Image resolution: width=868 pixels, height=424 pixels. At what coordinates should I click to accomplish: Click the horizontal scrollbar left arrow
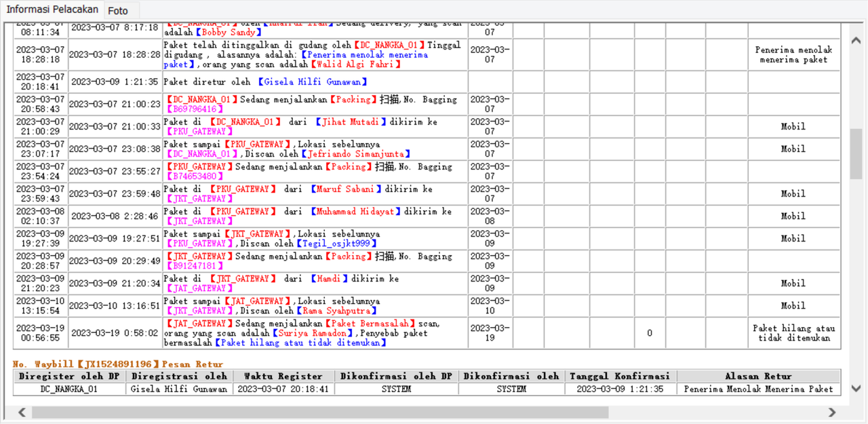click(x=22, y=412)
